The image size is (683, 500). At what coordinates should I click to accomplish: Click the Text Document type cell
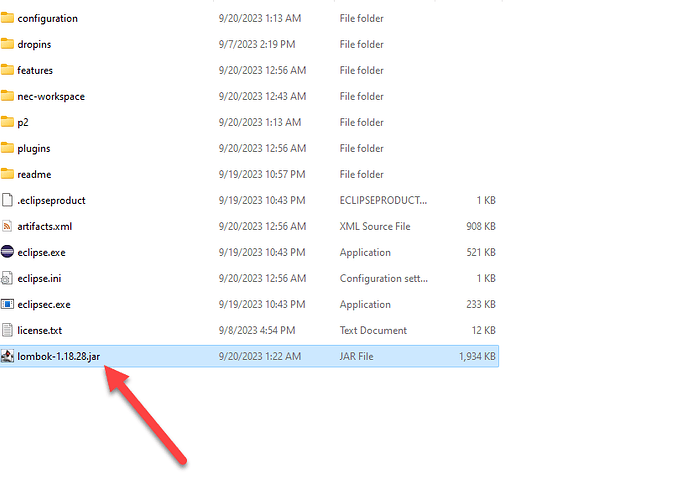(x=373, y=330)
